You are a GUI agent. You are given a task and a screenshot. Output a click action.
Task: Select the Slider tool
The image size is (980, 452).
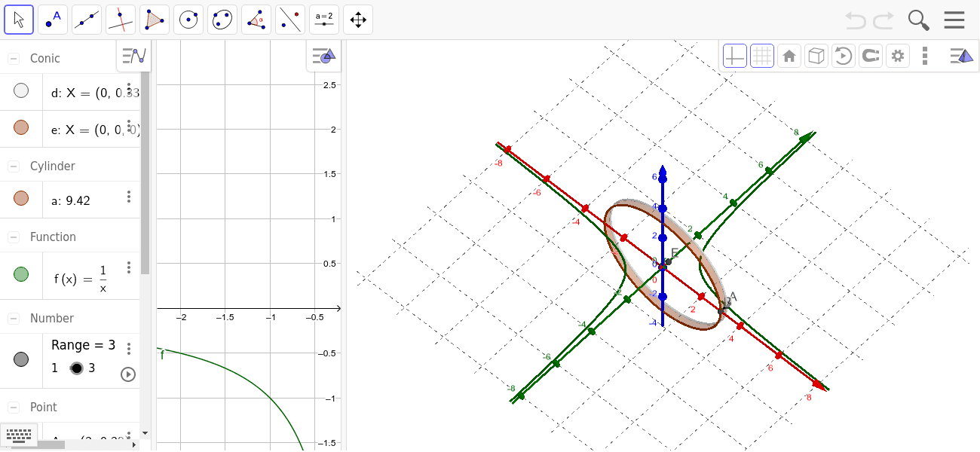(x=323, y=19)
